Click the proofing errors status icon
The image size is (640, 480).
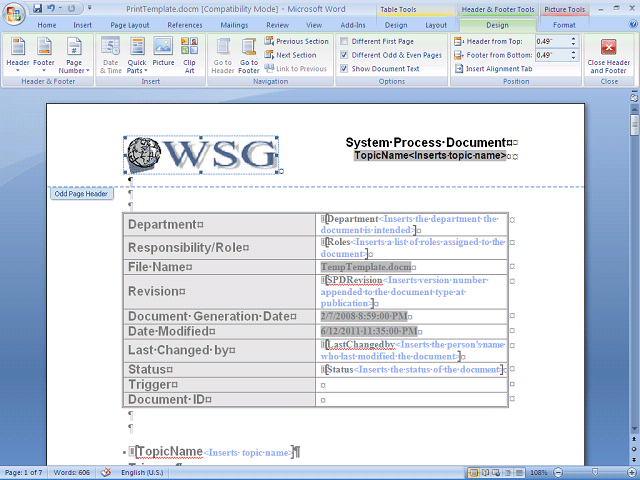tap(106, 473)
